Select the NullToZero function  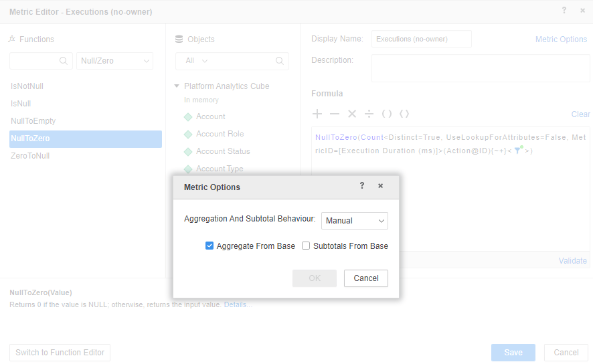tap(86, 139)
